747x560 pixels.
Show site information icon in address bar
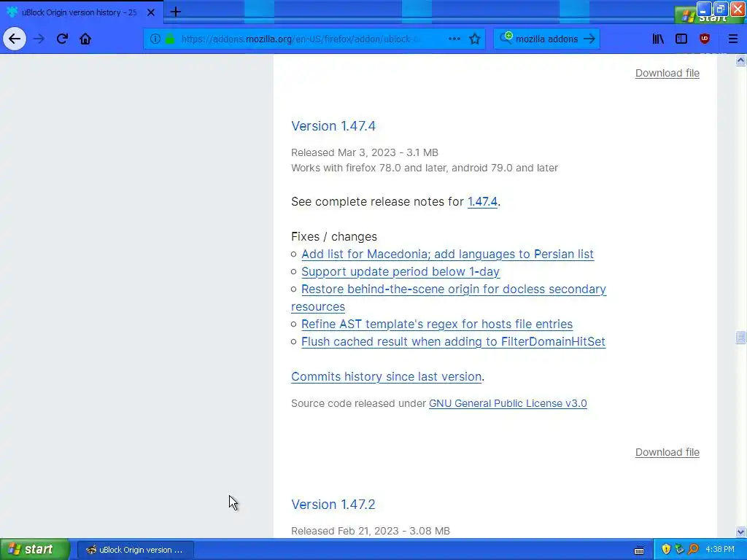[x=155, y=39]
